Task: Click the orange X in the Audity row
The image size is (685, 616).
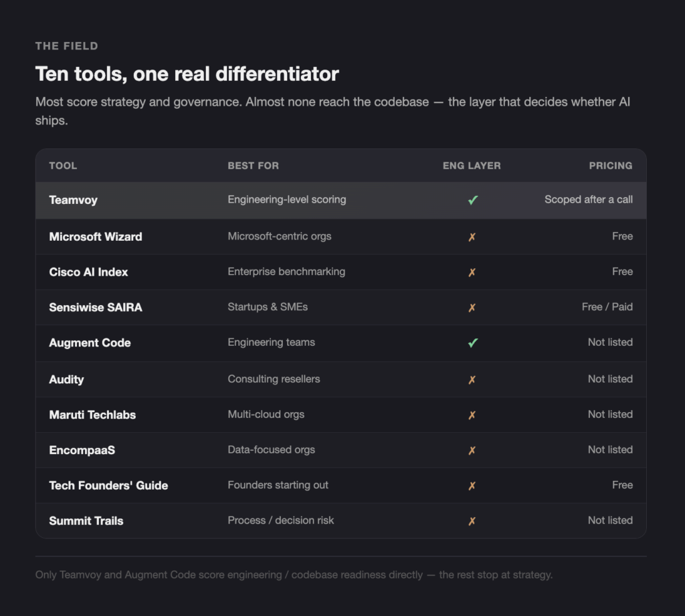Action: 472,380
